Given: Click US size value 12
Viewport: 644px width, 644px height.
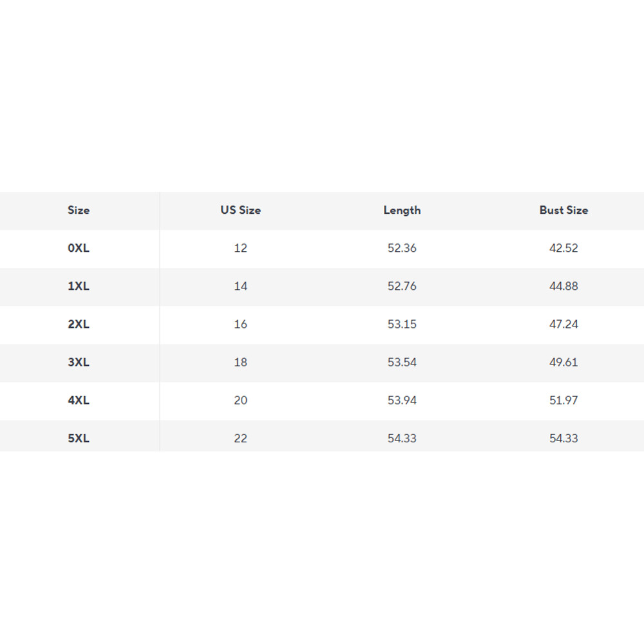Looking at the screenshot, I should tap(240, 248).
